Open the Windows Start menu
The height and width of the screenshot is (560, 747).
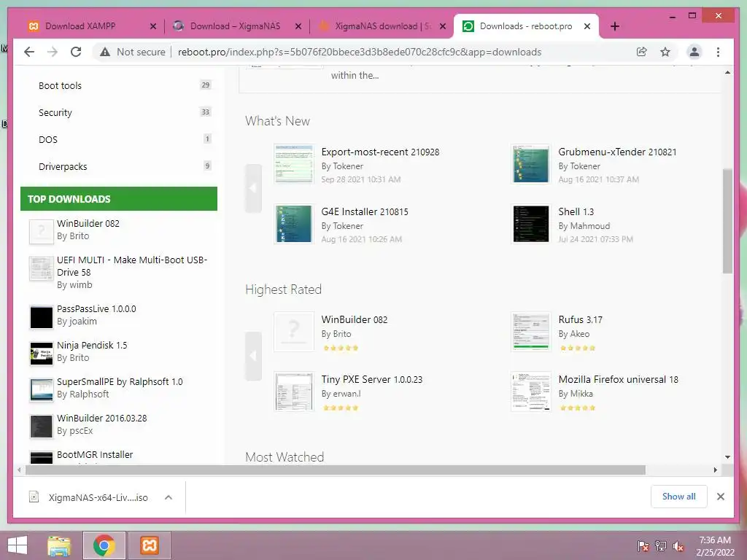(18, 545)
